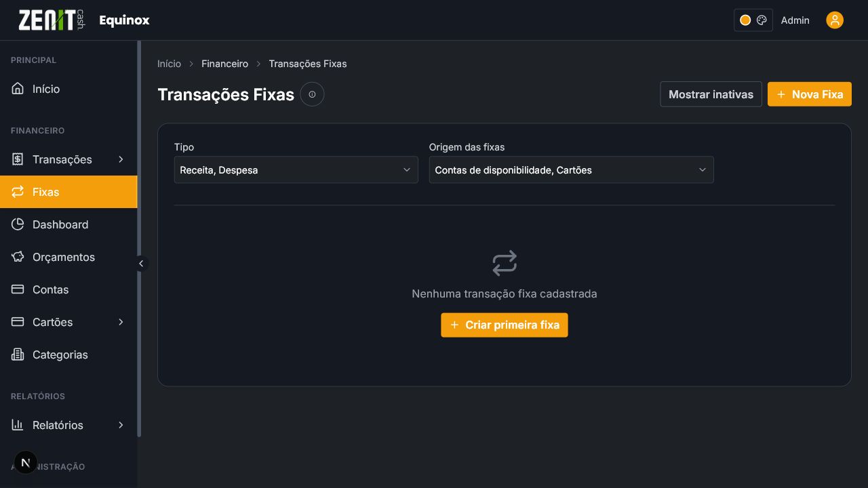Viewport: 868px width, 488px height.
Task: Open Cartões in the sidebar
Action: [x=68, y=322]
